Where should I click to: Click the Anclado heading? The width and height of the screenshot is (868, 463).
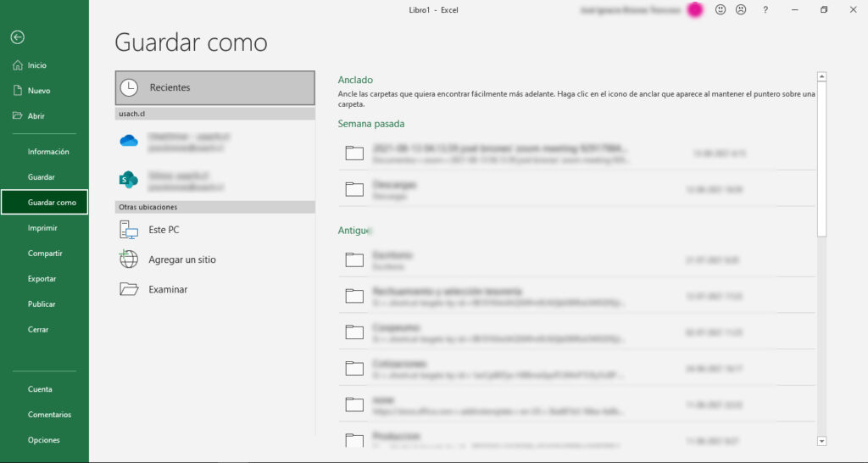click(355, 80)
